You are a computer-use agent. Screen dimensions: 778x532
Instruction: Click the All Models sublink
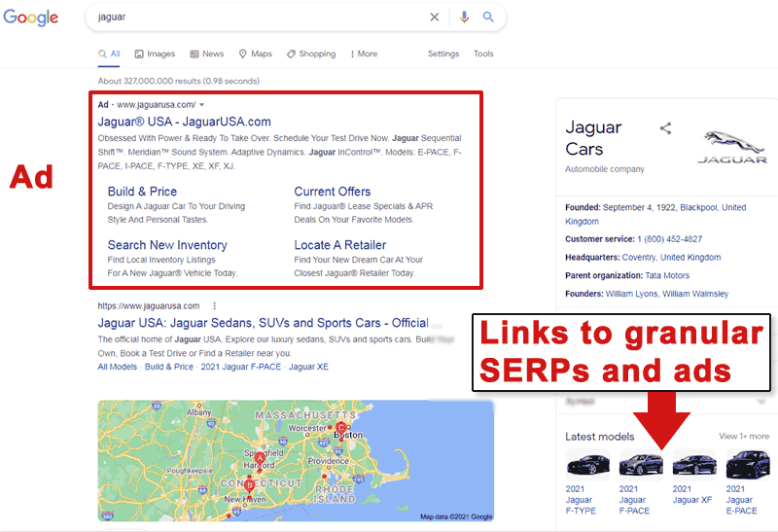click(x=117, y=367)
